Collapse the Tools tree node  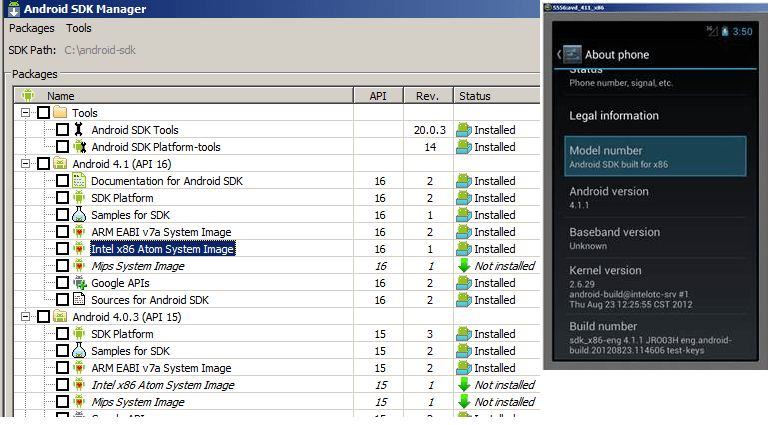tap(26, 113)
